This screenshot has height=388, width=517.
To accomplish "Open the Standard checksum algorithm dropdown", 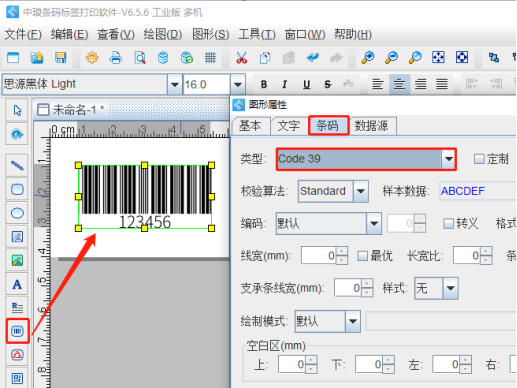I will tap(361, 191).
